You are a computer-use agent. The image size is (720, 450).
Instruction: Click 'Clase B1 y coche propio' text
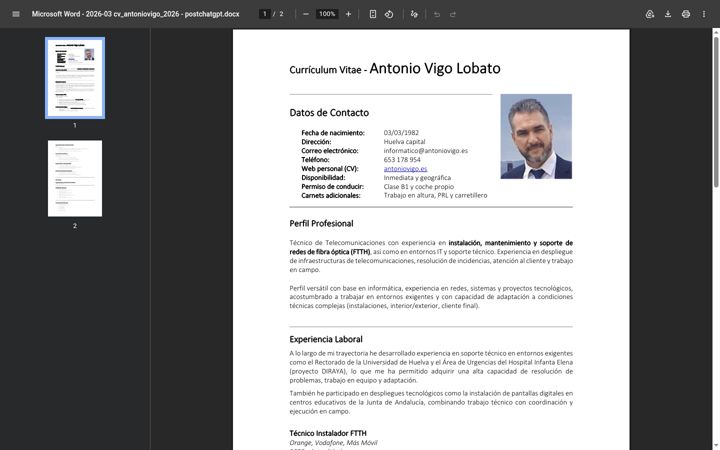coord(418,186)
